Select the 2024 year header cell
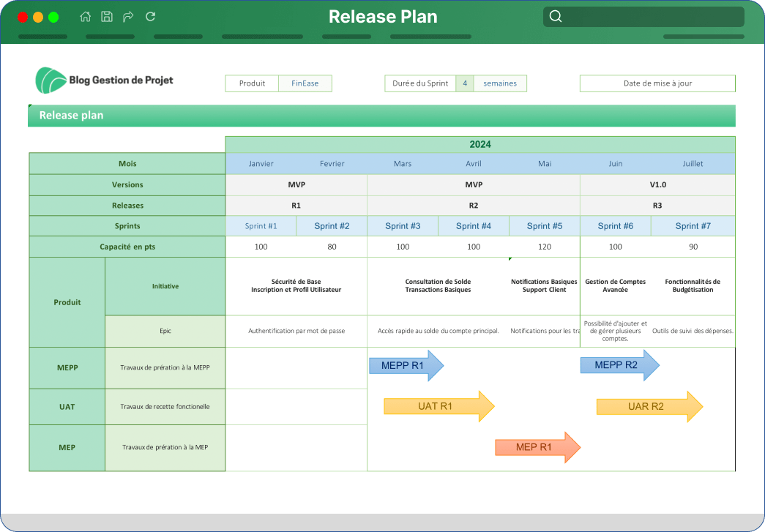 480,144
